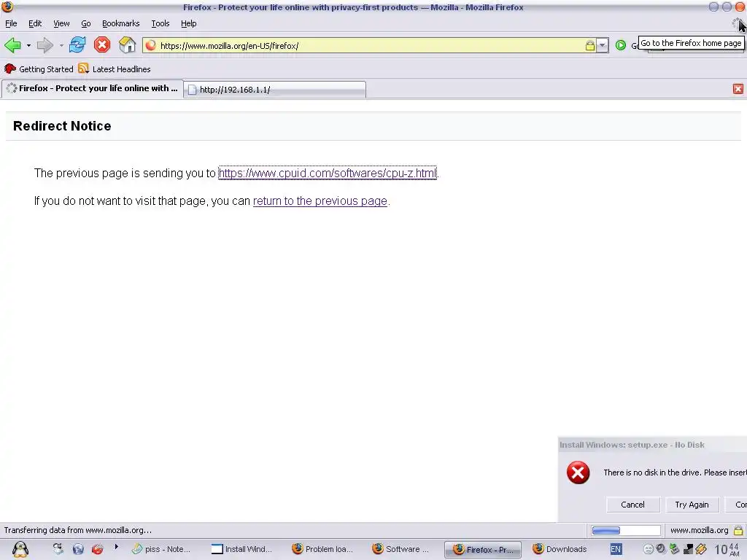Click the system clock showing 10:44
747x560 pixels.
[x=728, y=549]
